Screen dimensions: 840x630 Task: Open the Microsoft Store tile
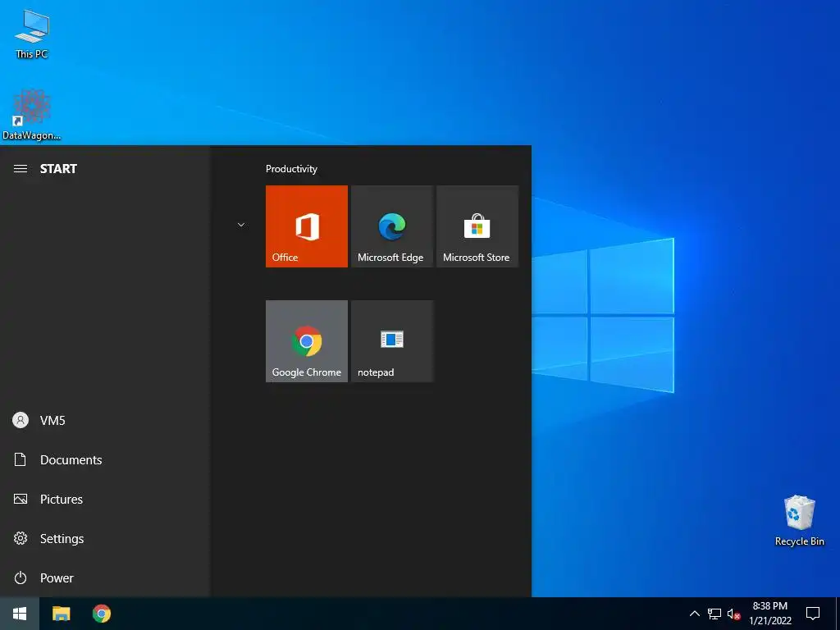click(477, 226)
